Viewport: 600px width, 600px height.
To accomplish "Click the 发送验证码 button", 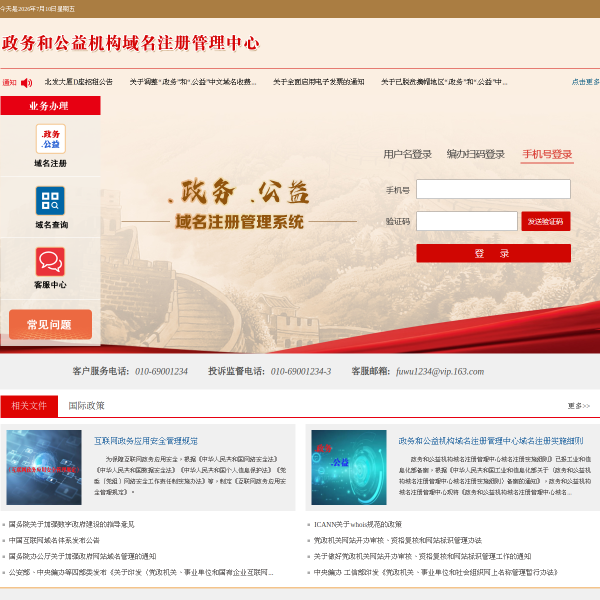I will pyautogui.click(x=546, y=221).
